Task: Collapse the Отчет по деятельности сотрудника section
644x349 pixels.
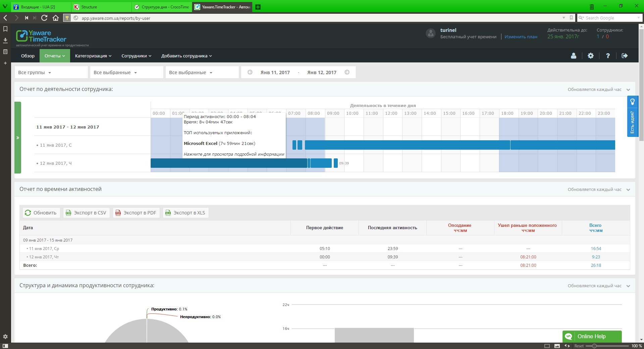Action: coord(628,90)
